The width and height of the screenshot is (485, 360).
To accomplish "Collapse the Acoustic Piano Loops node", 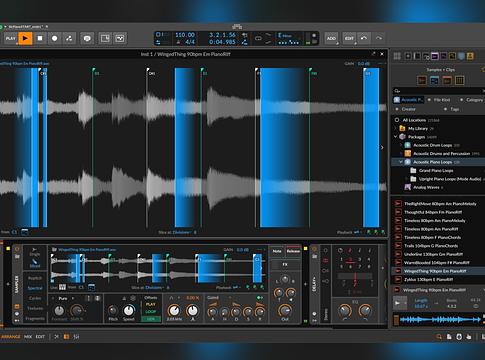I will [401, 162].
